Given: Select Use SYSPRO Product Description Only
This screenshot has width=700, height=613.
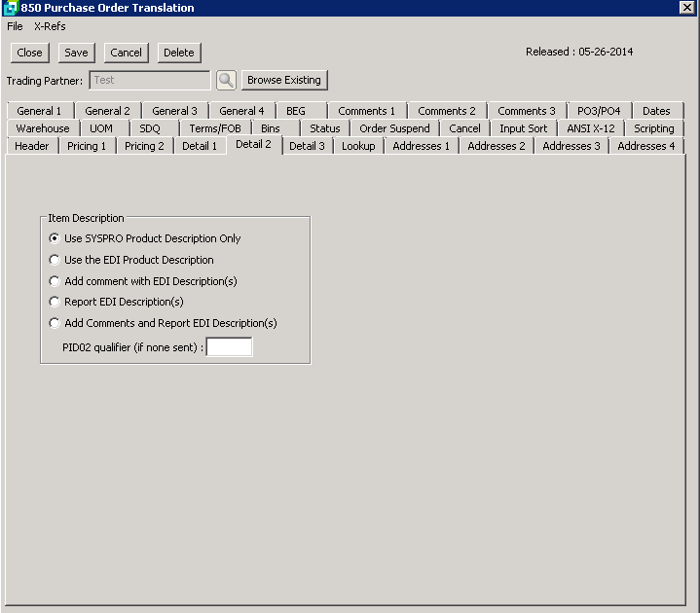Looking at the screenshot, I should (x=55, y=238).
